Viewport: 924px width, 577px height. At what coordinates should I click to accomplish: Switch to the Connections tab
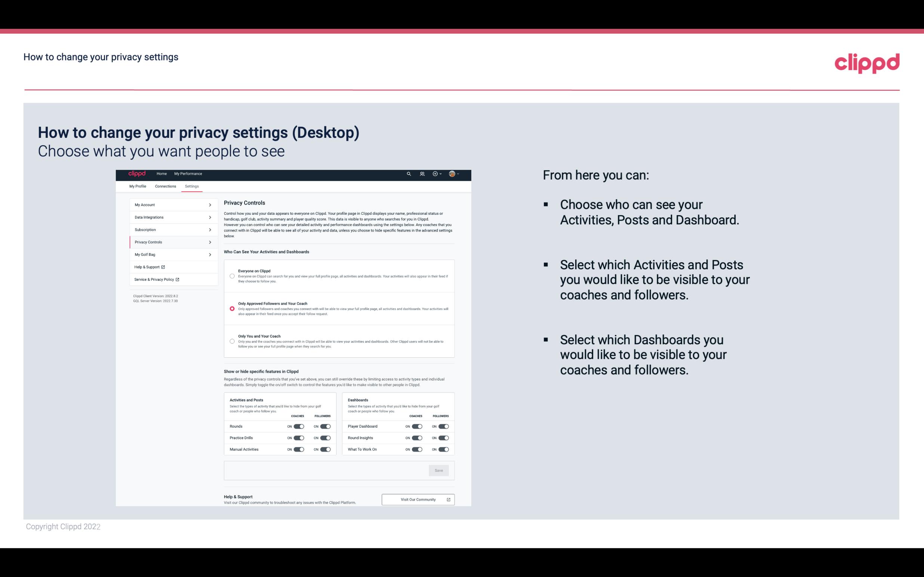point(165,186)
